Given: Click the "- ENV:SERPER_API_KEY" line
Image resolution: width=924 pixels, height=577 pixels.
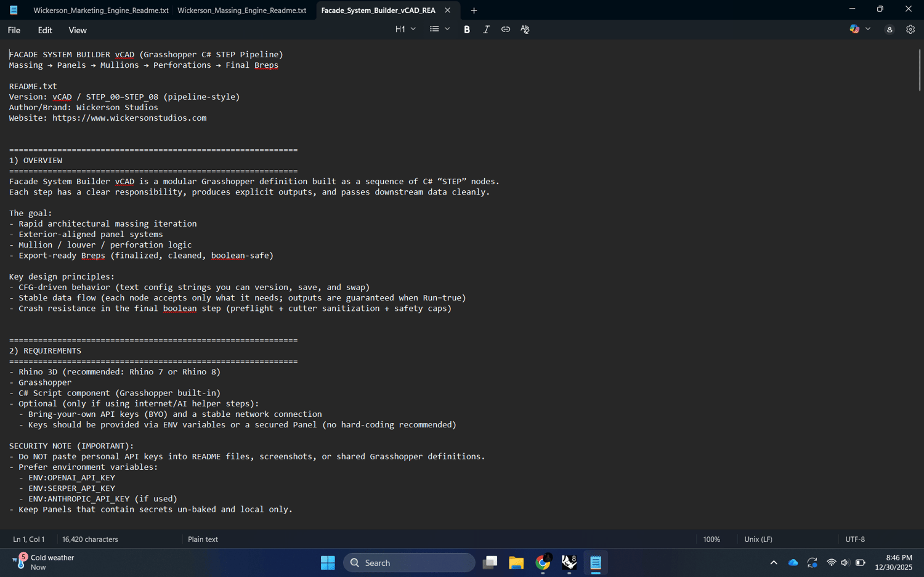Looking at the screenshot, I should (x=67, y=488).
